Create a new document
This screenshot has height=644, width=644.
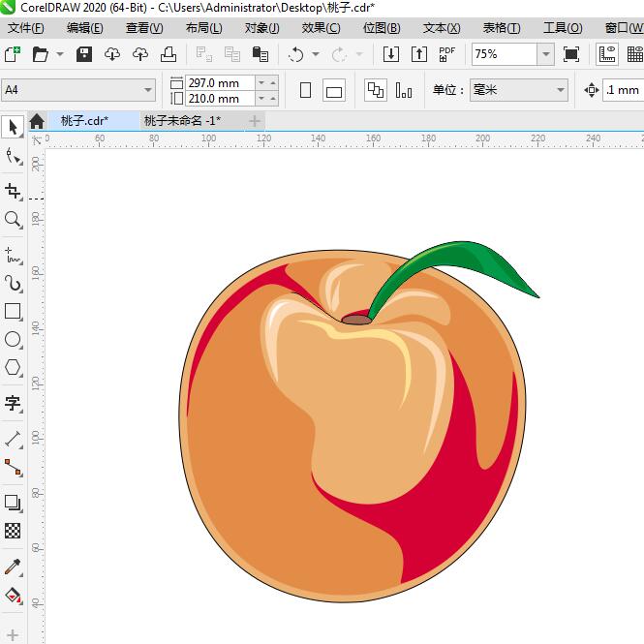point(13,54)
